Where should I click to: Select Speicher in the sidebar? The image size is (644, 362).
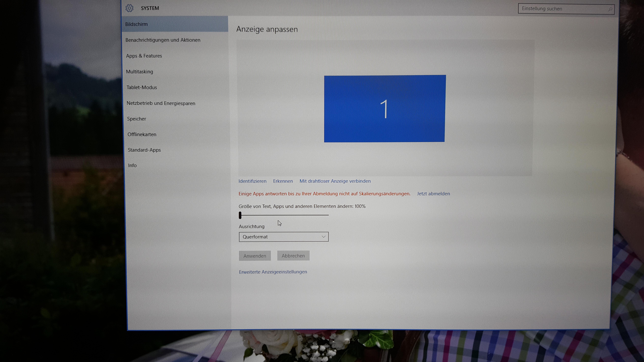tap(136, 119)
